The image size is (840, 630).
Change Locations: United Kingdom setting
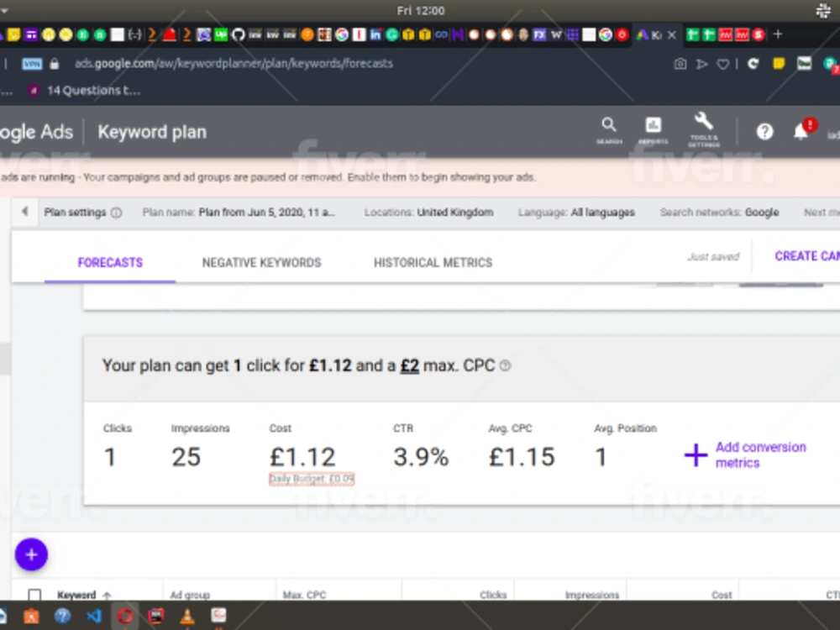pyautogui.click(x=428, y=213)
